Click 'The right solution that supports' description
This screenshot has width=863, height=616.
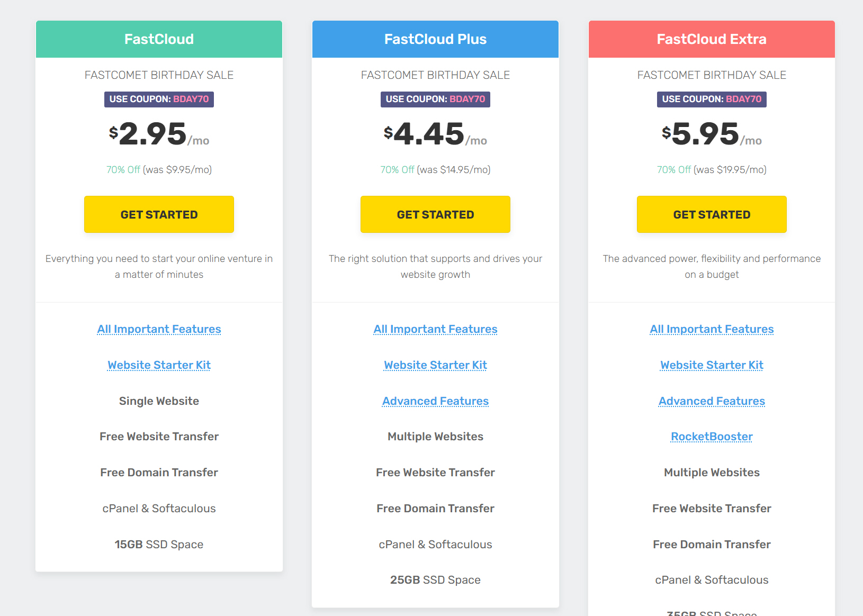(435, 266)
